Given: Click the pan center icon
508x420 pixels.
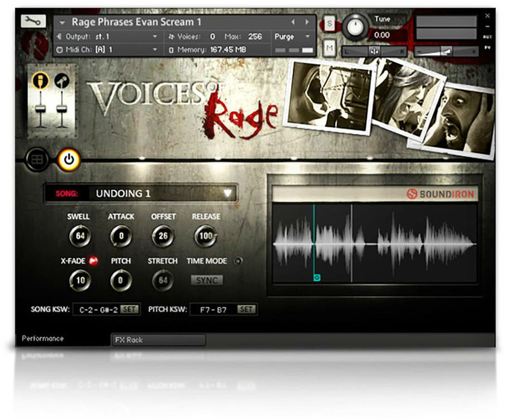Looking at the screenshot, I should [x=375, y=51].
